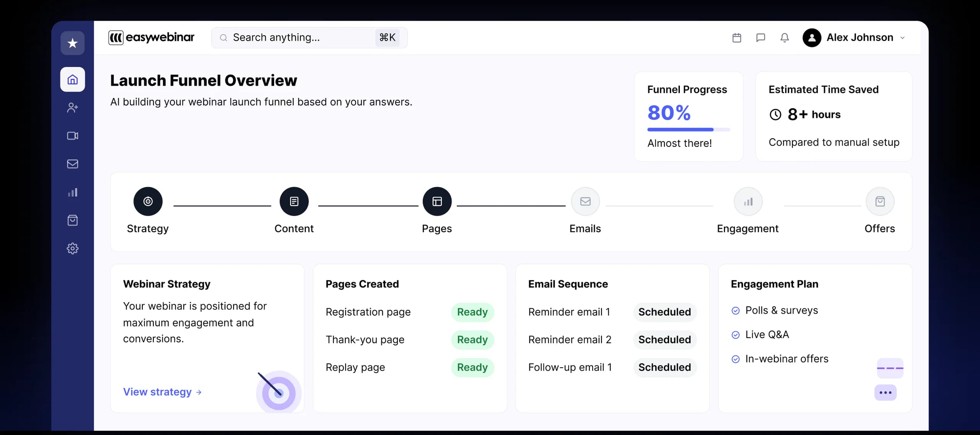Screen dimensions: 980x435
Task: Click the Registration page row label
Action: click(x=368, y=312)
